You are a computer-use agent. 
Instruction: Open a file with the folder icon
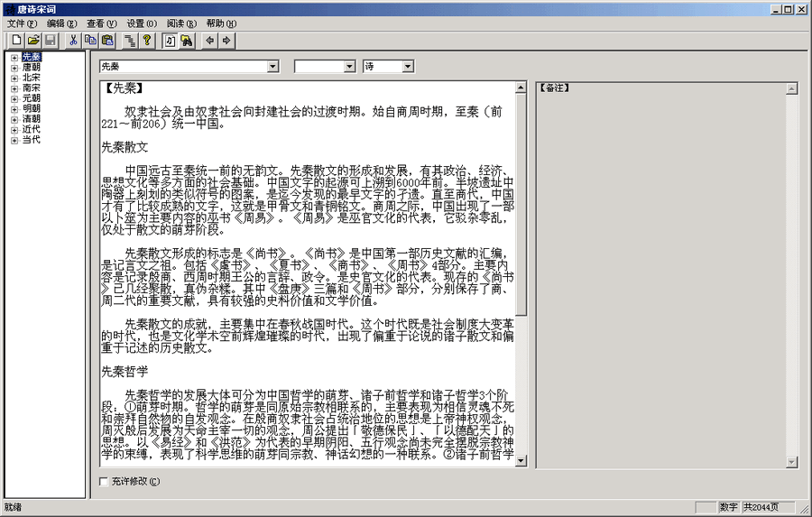tap(33, 41)
